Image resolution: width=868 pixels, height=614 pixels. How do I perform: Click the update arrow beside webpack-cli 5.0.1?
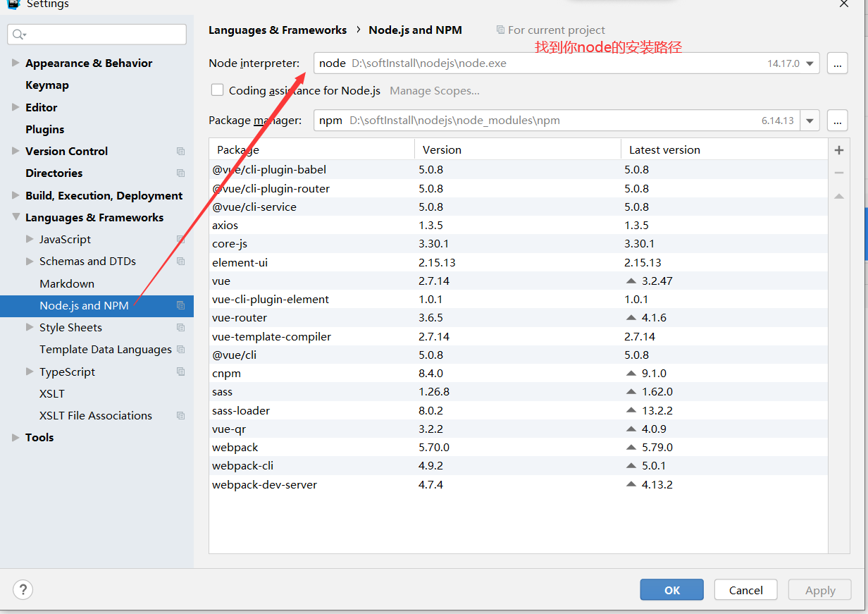coord(631,465)
